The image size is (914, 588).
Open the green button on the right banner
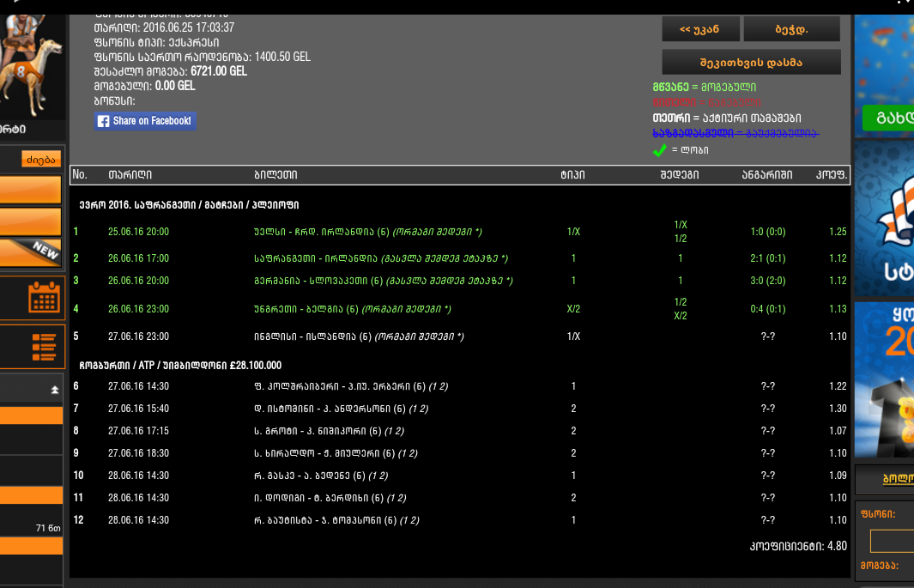point(887,118)
